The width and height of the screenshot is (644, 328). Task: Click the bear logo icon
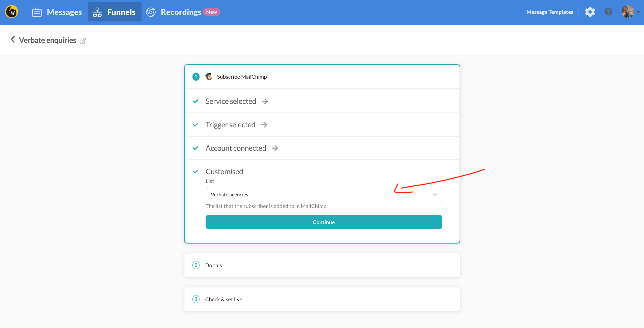tap(12, 12)
